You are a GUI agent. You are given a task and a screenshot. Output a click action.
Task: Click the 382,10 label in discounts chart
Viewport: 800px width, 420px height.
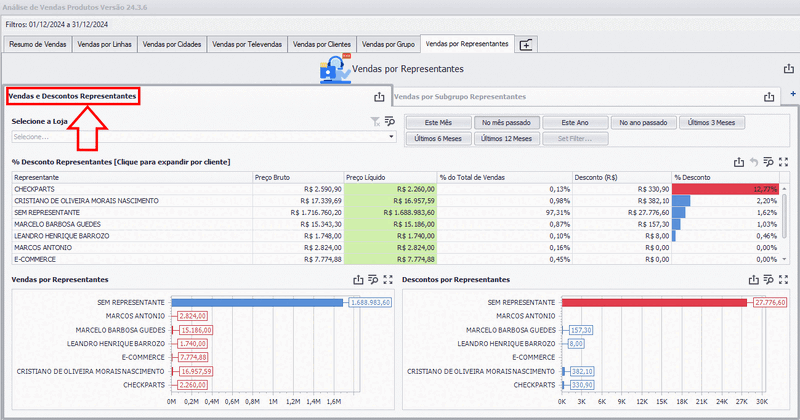[x=582, y=372]
